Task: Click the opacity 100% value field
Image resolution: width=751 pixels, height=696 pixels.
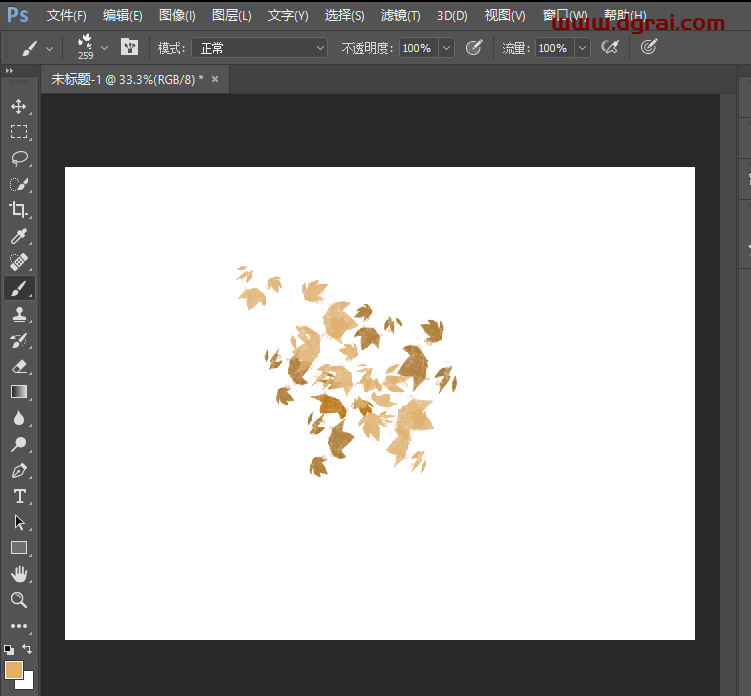Action: click(418, 48)
